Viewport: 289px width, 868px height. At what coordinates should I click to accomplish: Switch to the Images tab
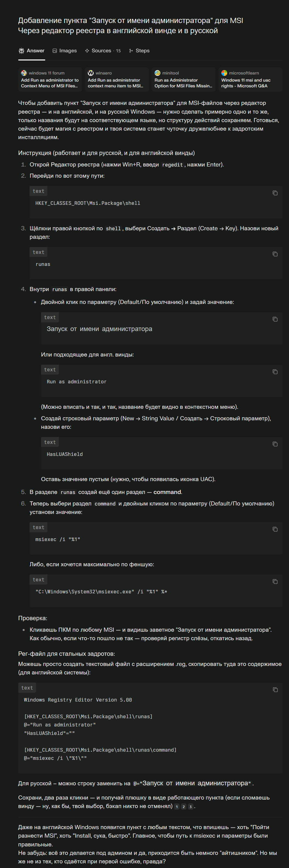pyautogui.click(x=65, y=51)
